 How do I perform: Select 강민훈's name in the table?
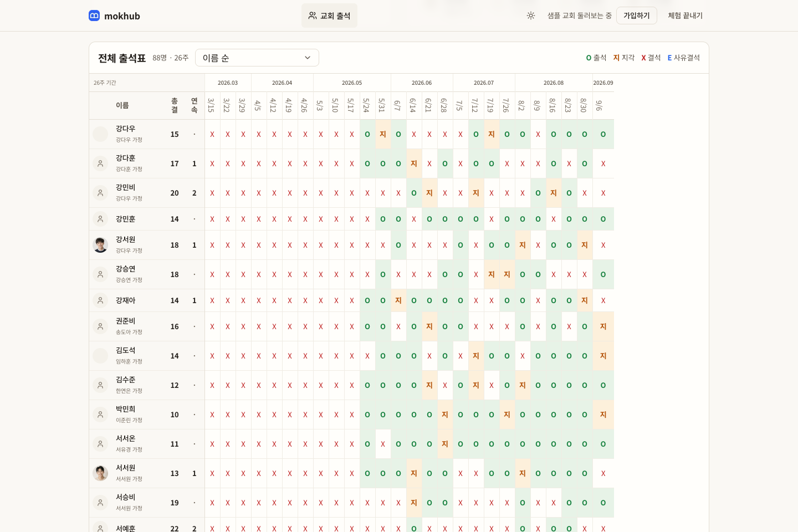[x=125, y=219]
